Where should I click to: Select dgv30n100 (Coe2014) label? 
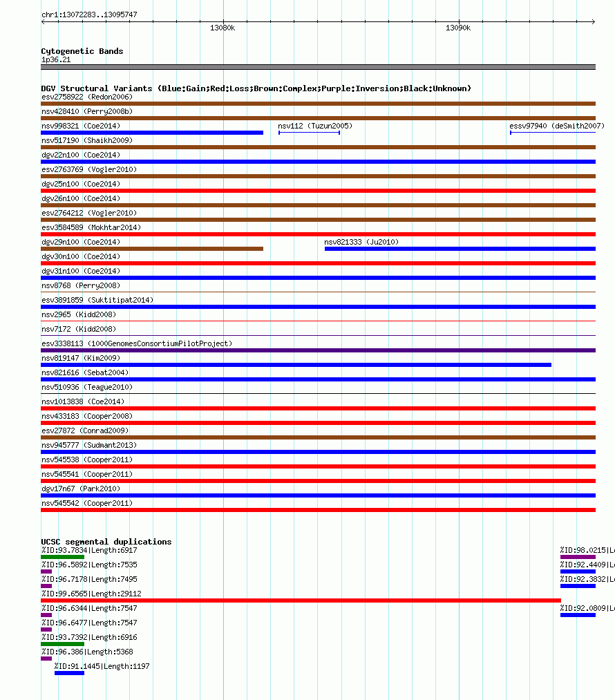tap(81, 256)
